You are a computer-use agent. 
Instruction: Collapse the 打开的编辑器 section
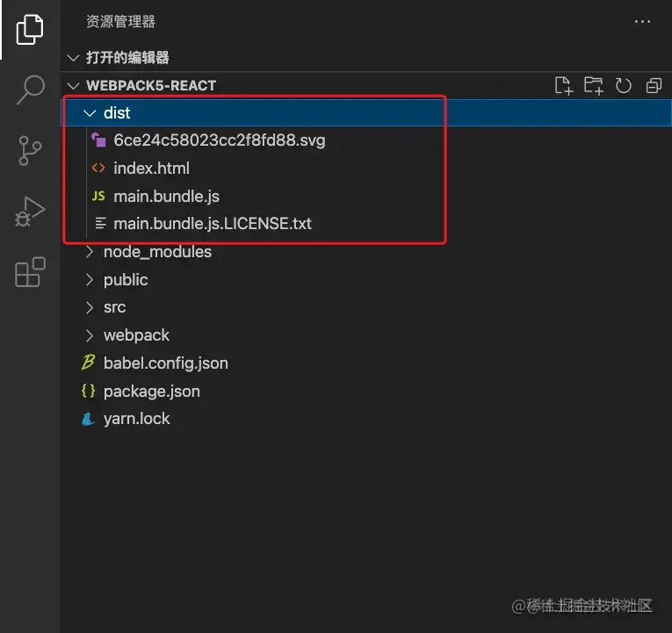point(73,57)
